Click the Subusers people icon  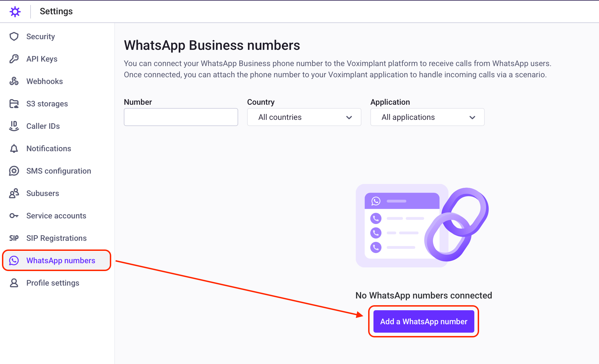coord(13,193)
